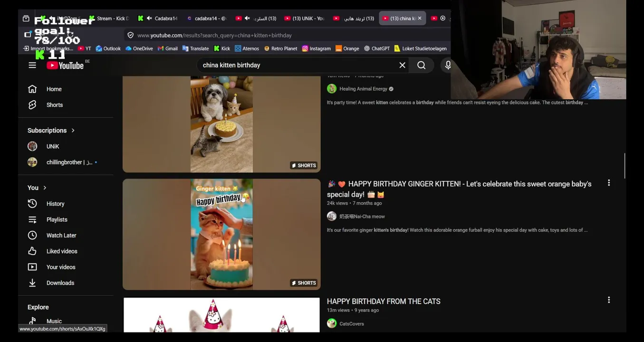Focus the browser address bar URL
The height and width of the screenshot is (342, 644).
coord(214,35)
